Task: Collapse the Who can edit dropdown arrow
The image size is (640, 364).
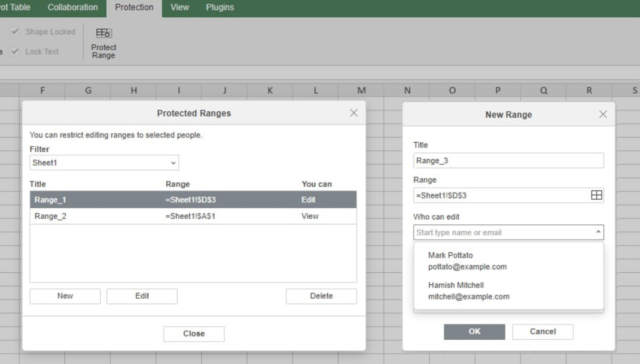Action: pyautogui.click(x=598, y=232)
